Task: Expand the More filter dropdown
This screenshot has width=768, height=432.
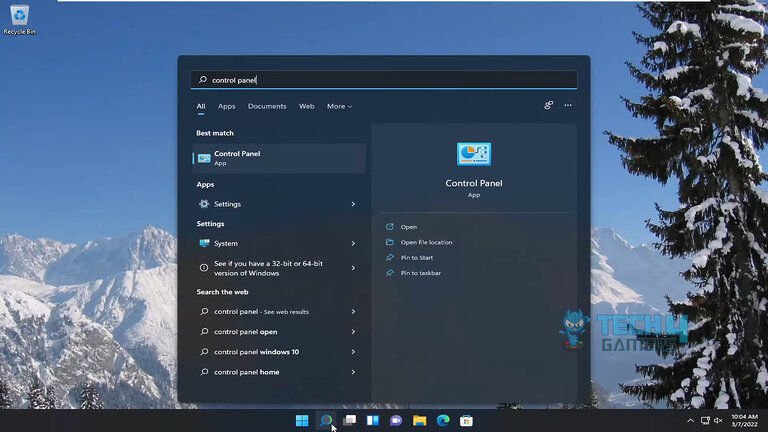Action: [x=339, y=106]
